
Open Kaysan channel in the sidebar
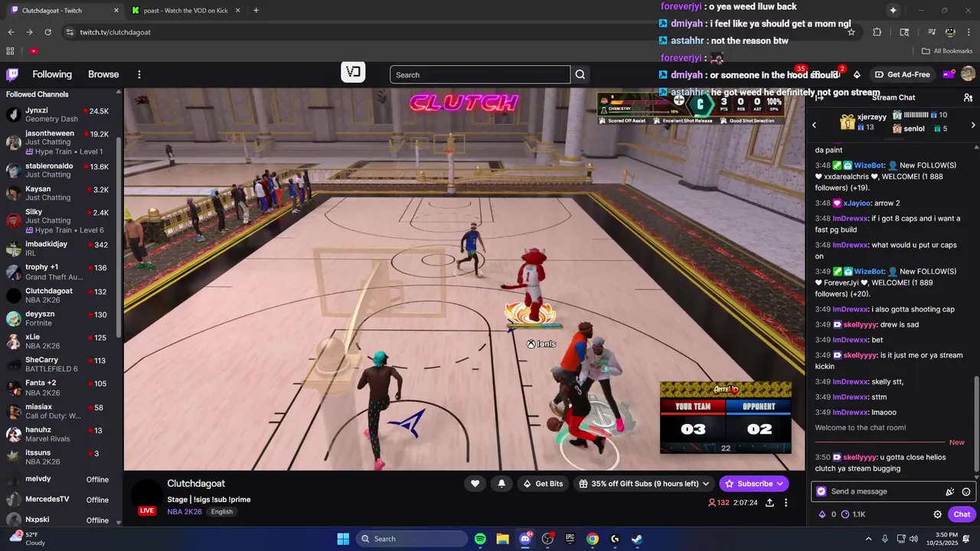pyautogui.click(x=61, y=193)
